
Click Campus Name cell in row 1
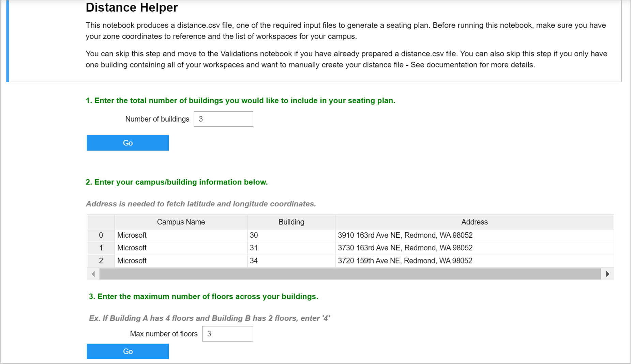tap(181, 248)
